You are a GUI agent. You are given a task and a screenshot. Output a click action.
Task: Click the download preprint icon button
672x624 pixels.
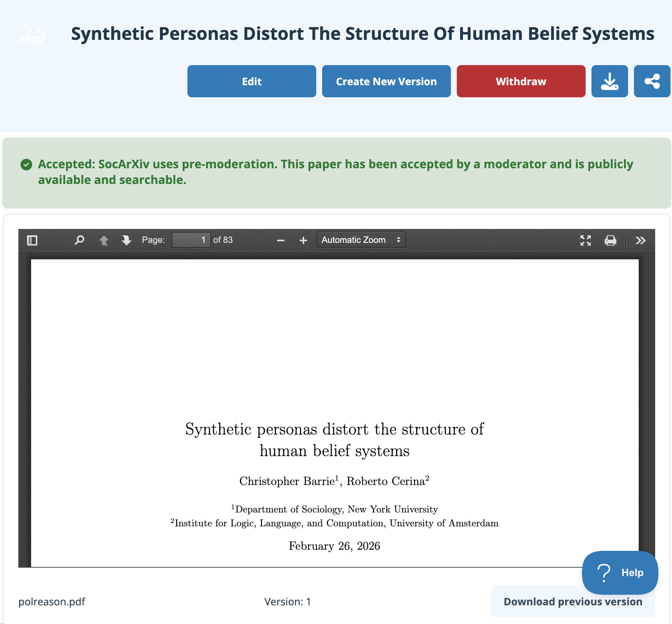609,81
